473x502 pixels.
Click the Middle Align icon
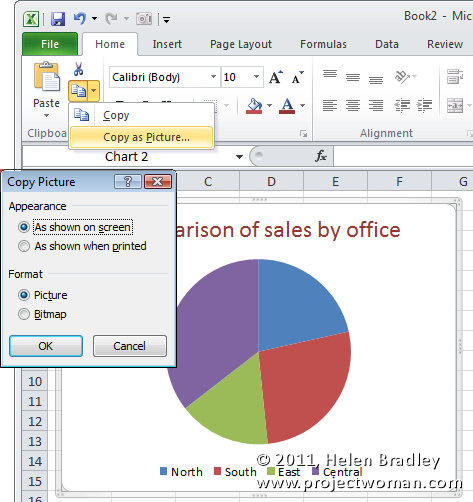pos(353,78)
